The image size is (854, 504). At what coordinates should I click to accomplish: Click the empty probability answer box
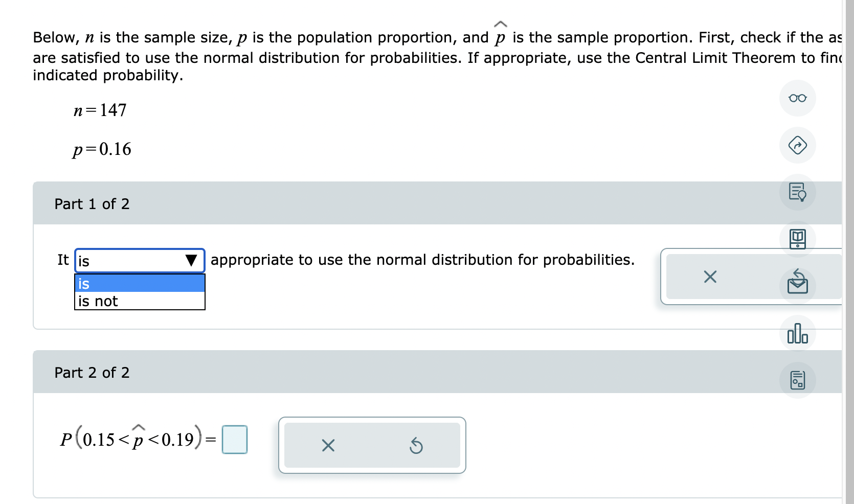pyautogui.click(x=234, y=439)
